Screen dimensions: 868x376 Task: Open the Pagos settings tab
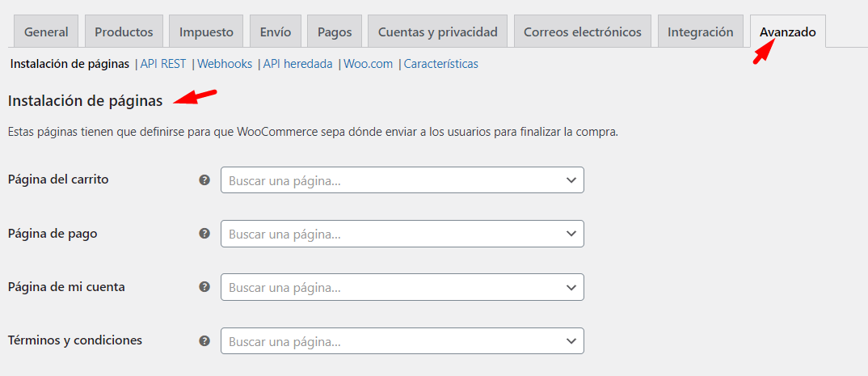tap(335, 32)
